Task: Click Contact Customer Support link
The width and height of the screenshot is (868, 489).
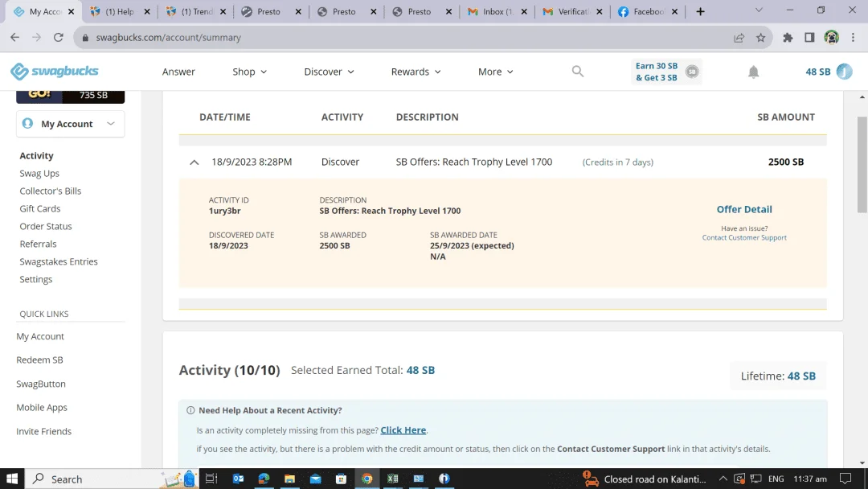Action: [744, 237]
